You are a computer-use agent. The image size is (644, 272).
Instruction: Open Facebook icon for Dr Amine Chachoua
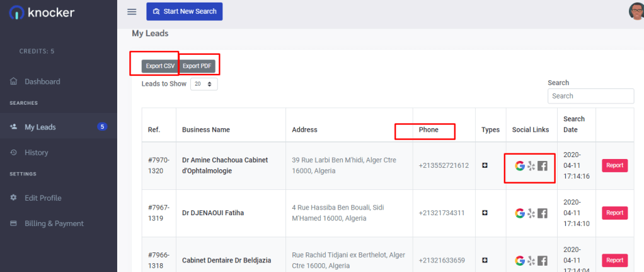[543, 166]
